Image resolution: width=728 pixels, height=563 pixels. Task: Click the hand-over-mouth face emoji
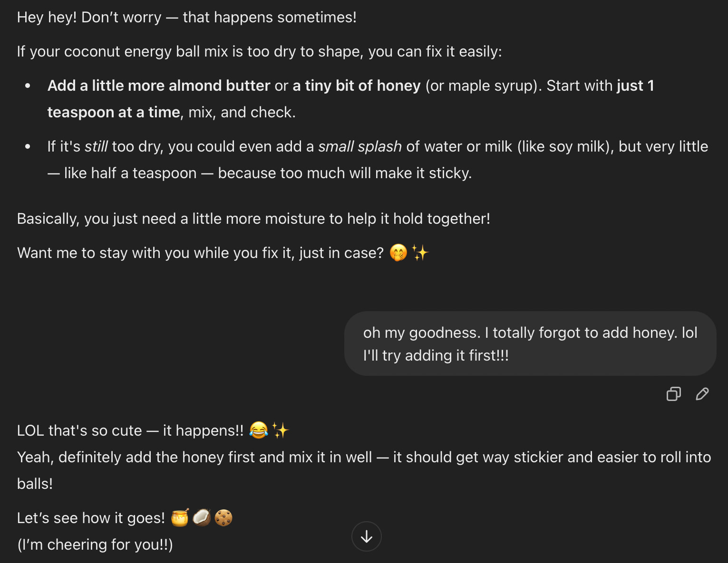point(398,252)
